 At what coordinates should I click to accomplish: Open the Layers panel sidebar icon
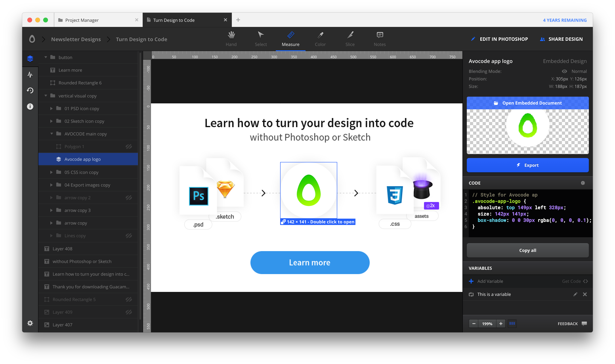(30, 59)
